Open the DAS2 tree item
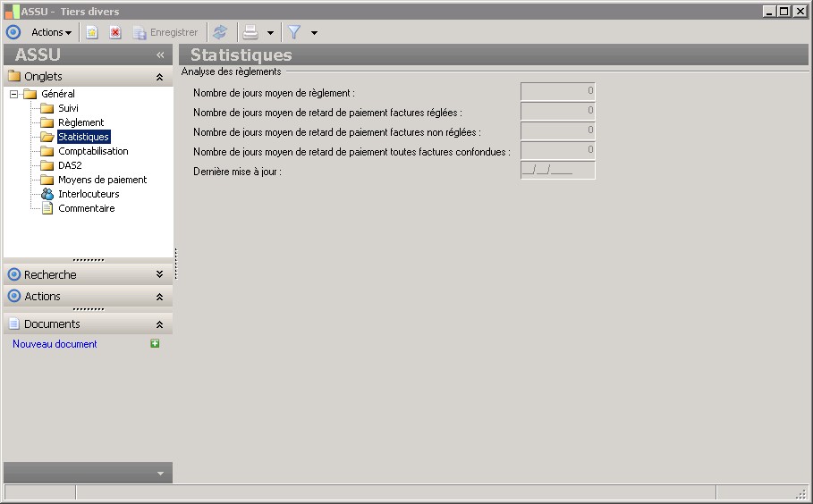813x504 pixels. click(x=70, y=165)
